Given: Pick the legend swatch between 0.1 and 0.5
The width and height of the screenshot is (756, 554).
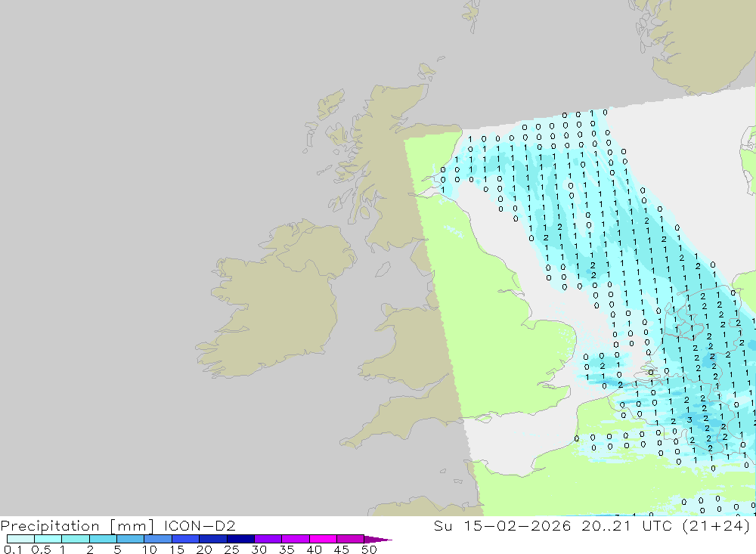Looking at the screenshot, I should click(20, 539).
